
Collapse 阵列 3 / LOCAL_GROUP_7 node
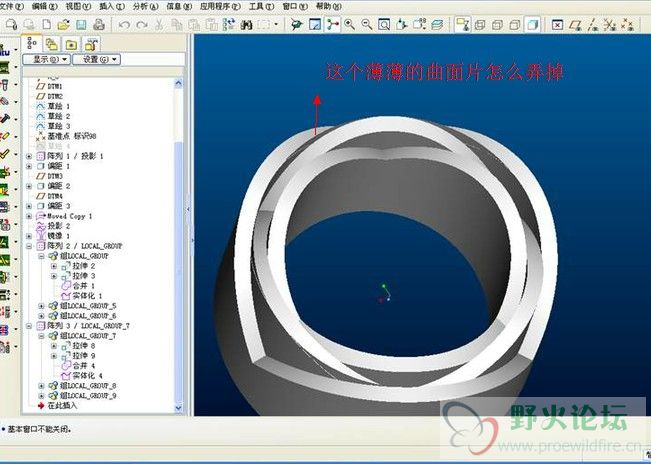tap(29, 326)
